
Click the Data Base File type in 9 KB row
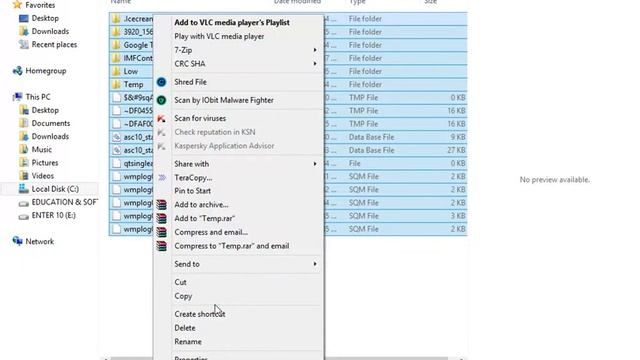point(371,137)
